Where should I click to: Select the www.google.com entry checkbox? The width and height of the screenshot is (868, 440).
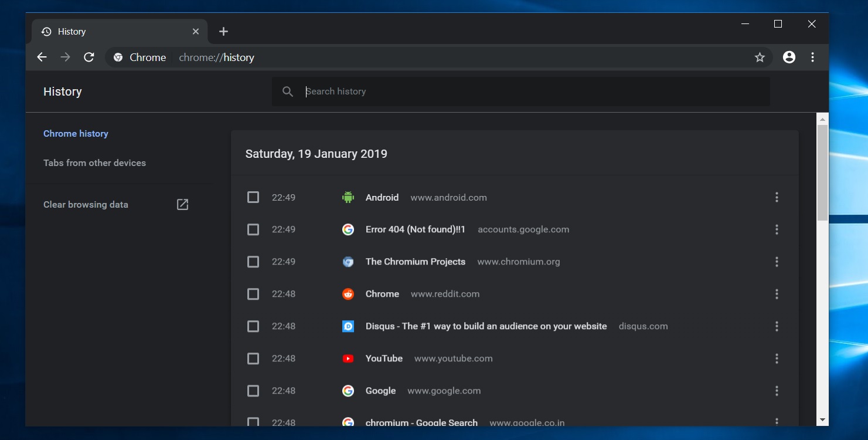click(253, 391)
